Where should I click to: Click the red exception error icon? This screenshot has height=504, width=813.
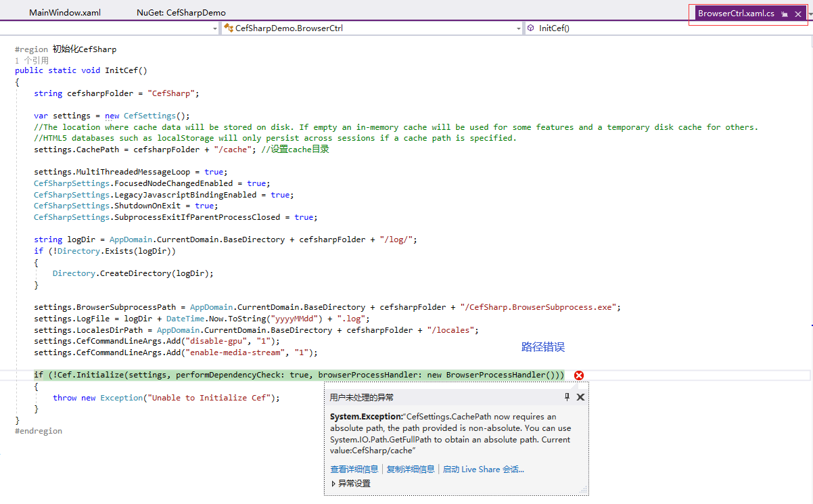point(579,375)
